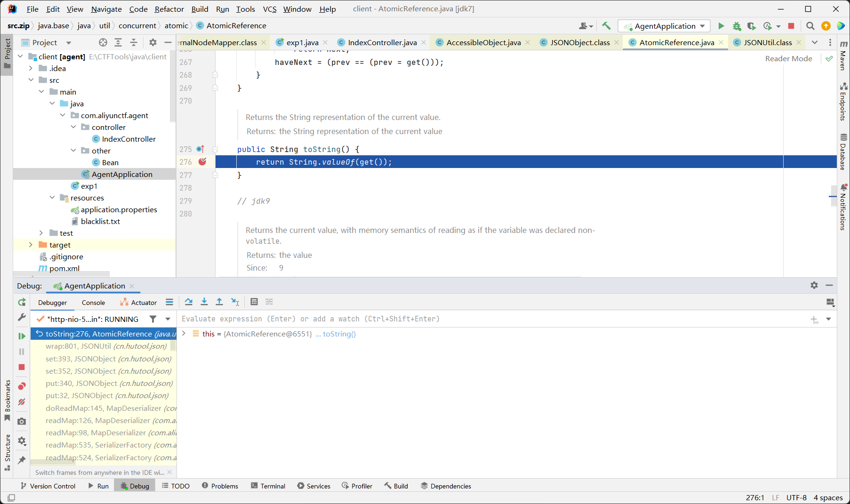Click Debug panel settings gear icon
This screenshot has height=504, width=850.
[x=814, y=285]
